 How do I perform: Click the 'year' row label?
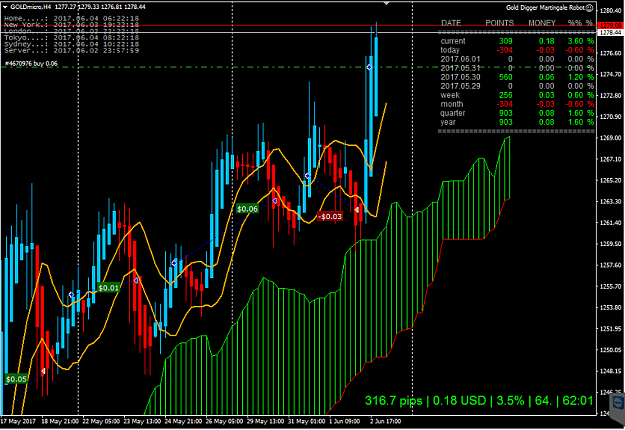coord(448,122)
